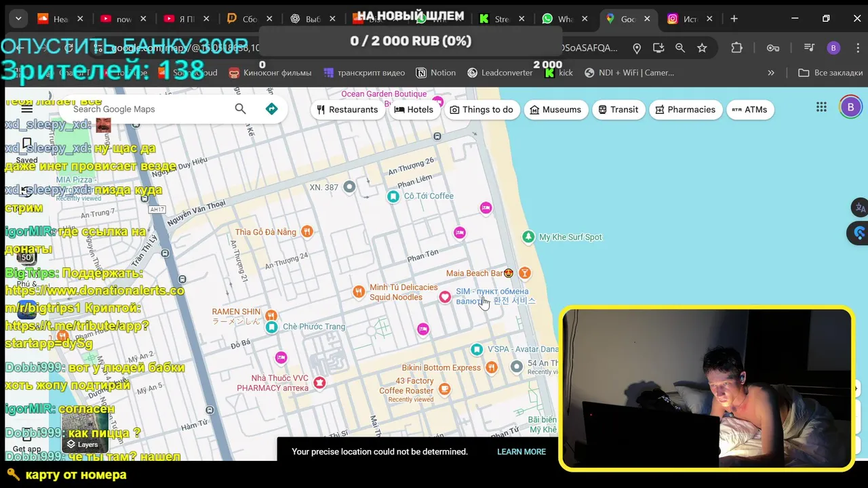Click the Bikini Bottom Express pin
The image size is (868, 488).
point(492,367)
